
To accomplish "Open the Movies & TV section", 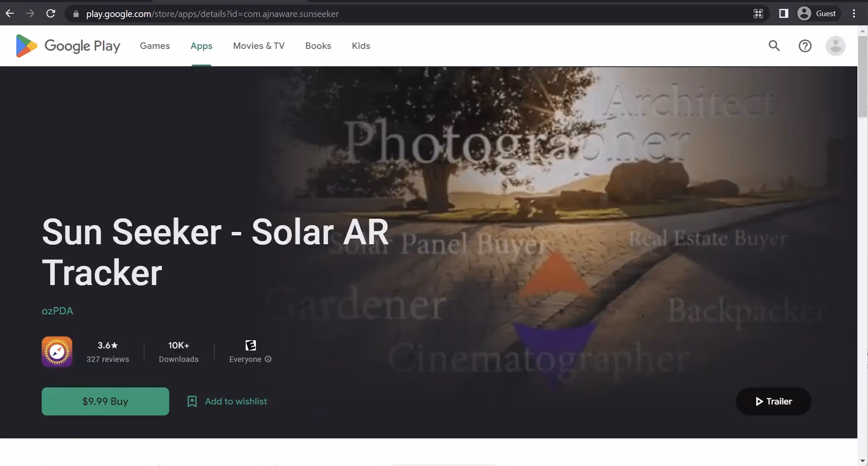I will [x=258, y=46].
